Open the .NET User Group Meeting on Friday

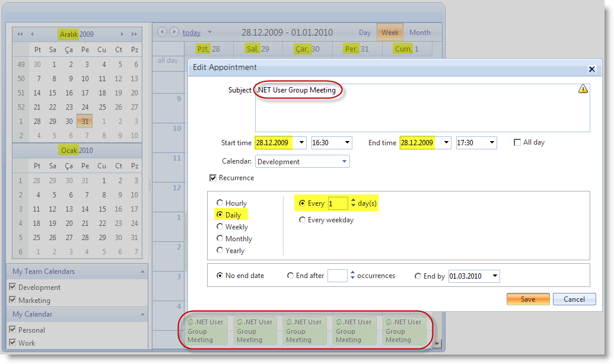pos(405,331)
